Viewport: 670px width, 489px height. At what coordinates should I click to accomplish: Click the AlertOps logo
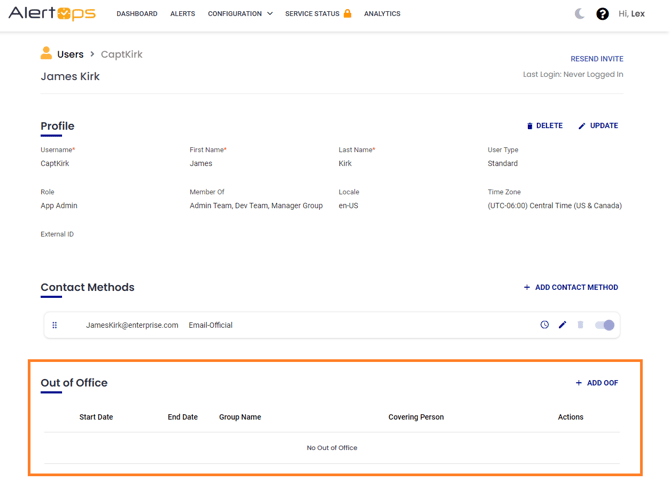click(52, 14)
